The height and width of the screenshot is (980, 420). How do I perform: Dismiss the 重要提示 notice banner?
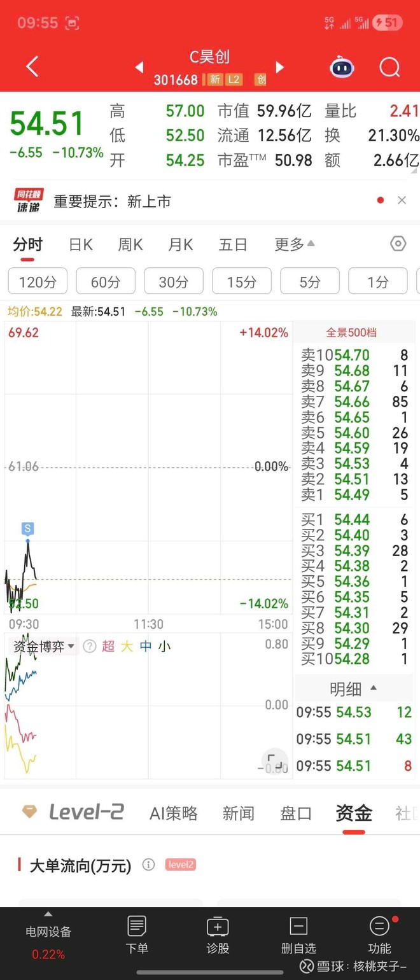click(402, 200)
